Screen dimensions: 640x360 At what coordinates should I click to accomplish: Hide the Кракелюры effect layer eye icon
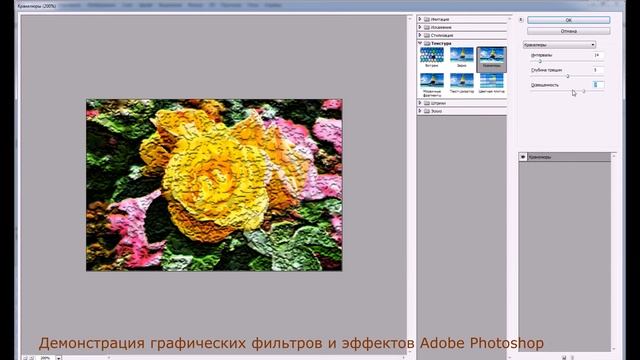pyautogui.click(x=523, y=157)
